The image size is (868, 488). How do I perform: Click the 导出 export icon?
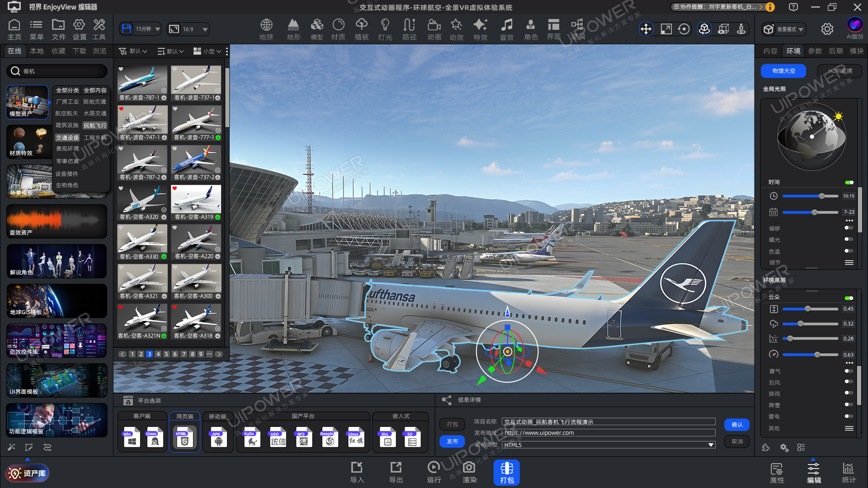click(396, 472)
